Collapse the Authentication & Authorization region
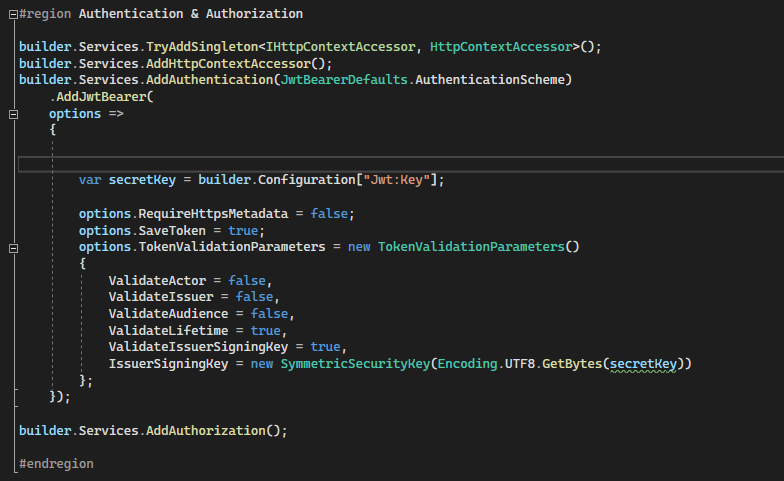 coord(14,14)
